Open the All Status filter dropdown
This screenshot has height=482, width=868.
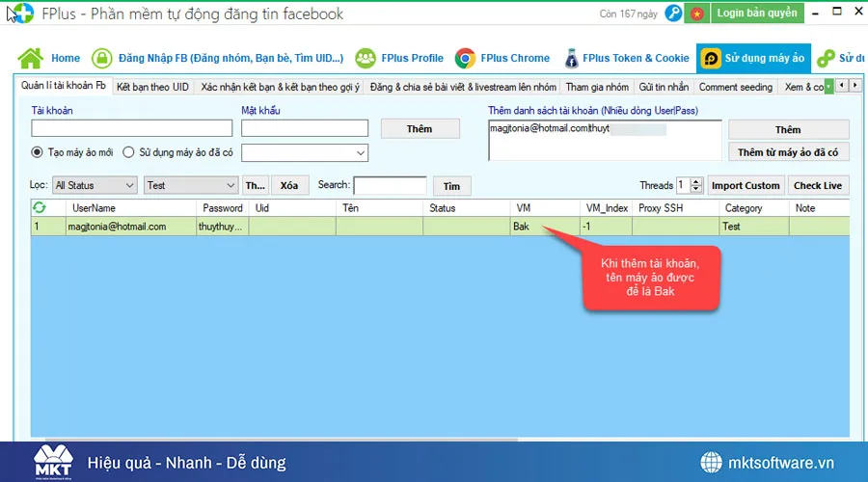click(95, 185)
